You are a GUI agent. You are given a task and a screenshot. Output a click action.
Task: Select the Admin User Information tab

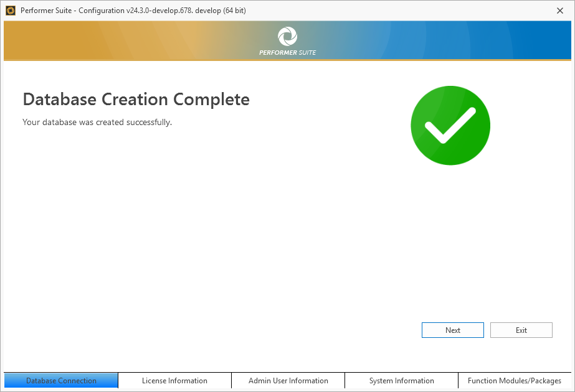click(x=288, y=381)
